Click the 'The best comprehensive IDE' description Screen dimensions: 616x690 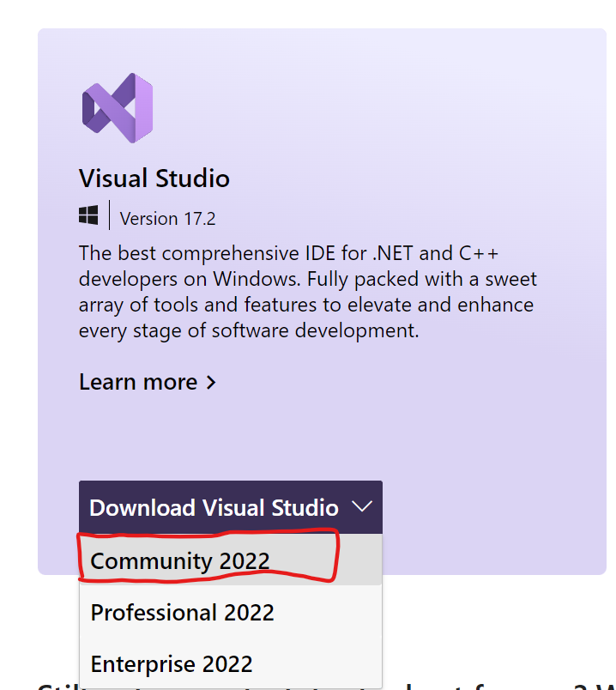[x=308, y=292]
